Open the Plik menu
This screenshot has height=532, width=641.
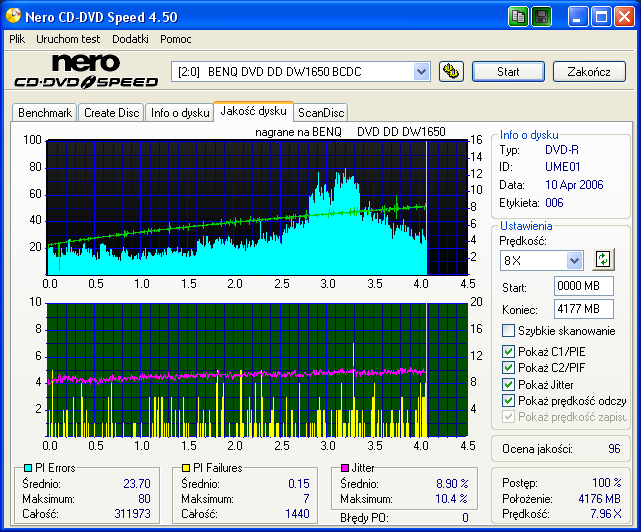[x=17, y=39]
